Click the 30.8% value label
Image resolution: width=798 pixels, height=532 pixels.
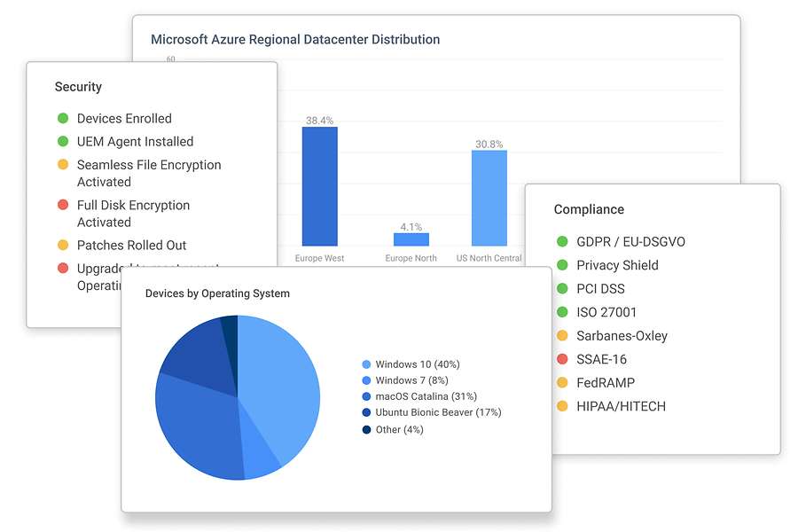489,144
